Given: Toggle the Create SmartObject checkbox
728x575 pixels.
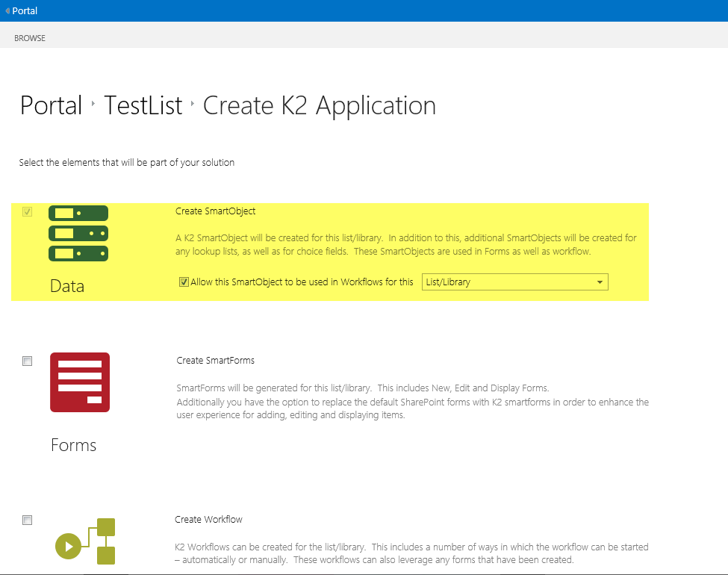Looking at the screenshot, I should (28, 212).
